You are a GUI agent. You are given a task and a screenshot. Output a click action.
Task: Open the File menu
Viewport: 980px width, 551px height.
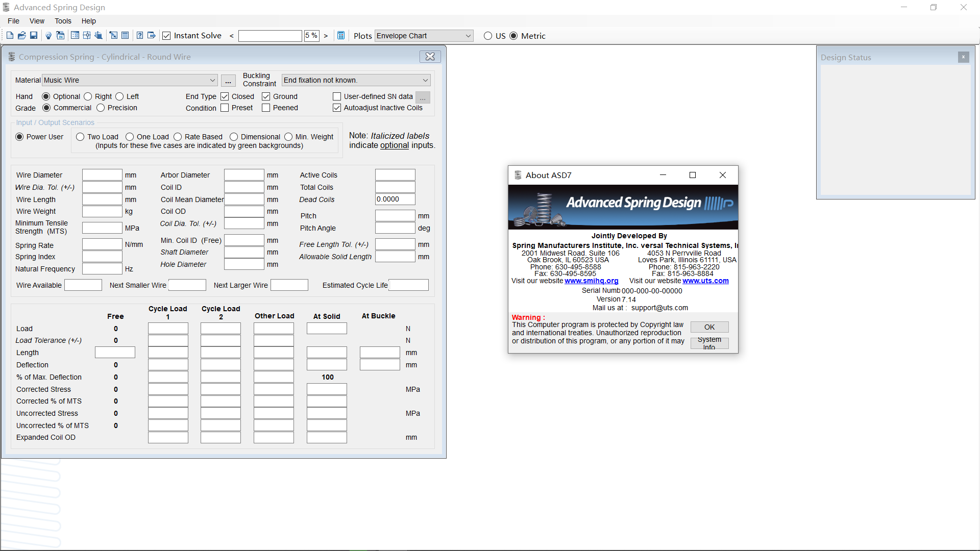(x=14, y=21)
